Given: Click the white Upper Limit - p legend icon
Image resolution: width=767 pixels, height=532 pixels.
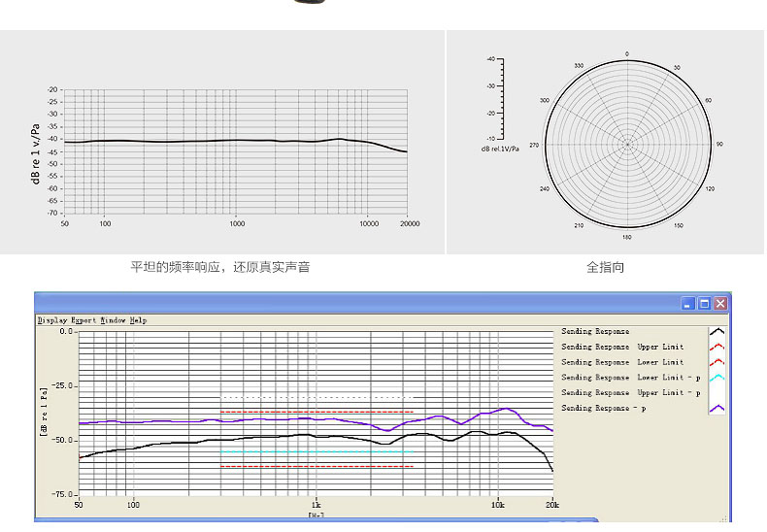Looking at the screenshot, I should 717,393.
